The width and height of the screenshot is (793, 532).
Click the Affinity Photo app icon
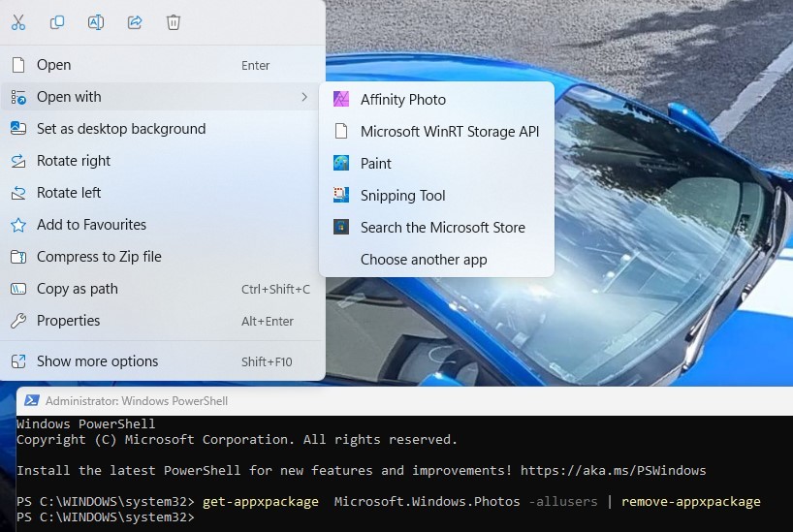click(x=341, y=99)
